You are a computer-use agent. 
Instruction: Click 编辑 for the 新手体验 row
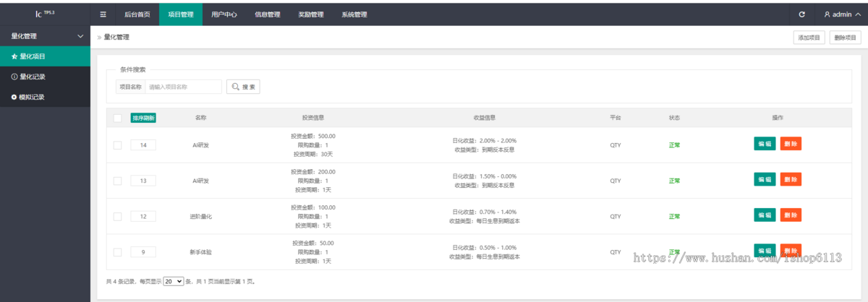(x=765, y=250)
